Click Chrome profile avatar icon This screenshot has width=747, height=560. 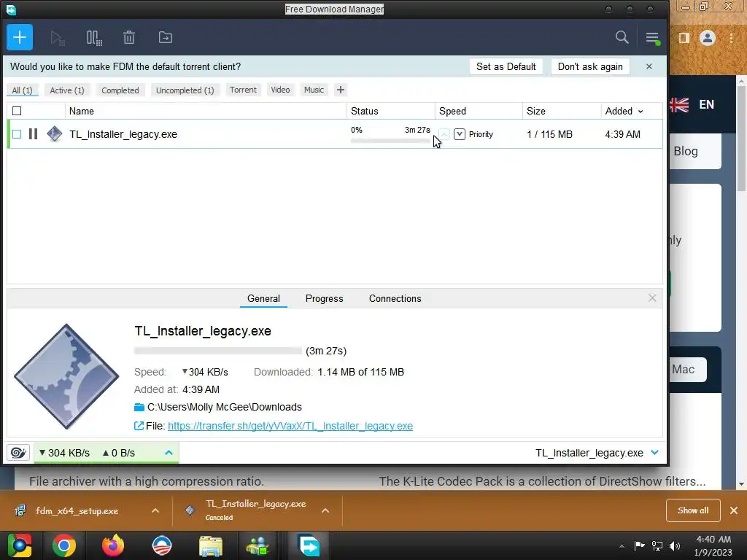pyautogui.click(x=708, y=38)
